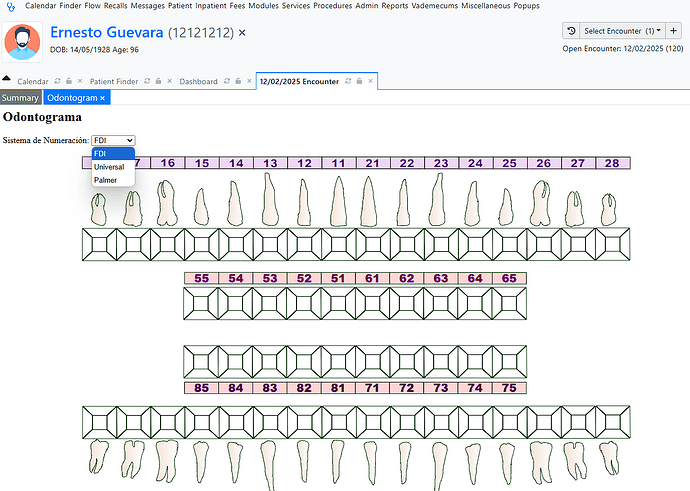Screen dimensions: 690x491
Task: Click the Open Encounter 12/02/2025 text
Action: (623, 48)
